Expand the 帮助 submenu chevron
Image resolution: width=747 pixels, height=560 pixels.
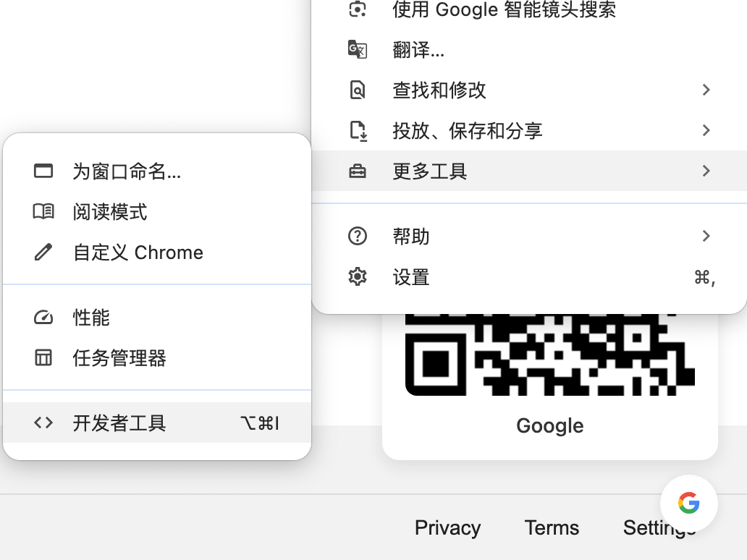click(706, 237)
